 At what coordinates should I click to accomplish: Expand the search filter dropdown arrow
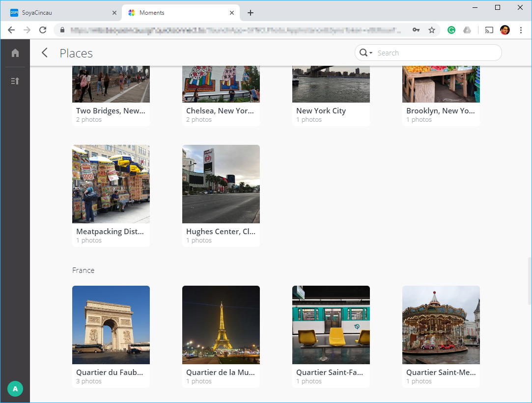click(371, 53)
